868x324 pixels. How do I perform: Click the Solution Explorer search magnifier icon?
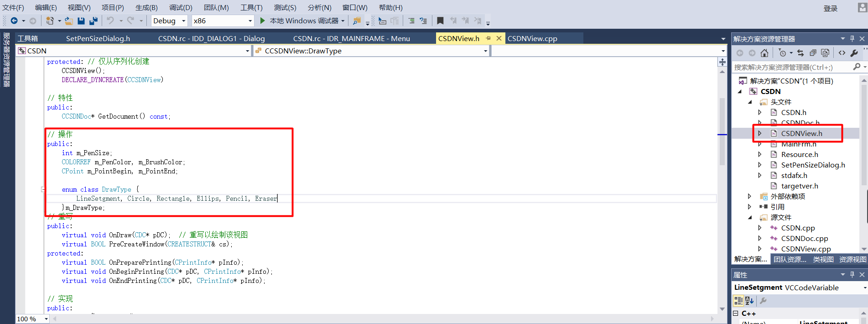click(x=857, y=67)
